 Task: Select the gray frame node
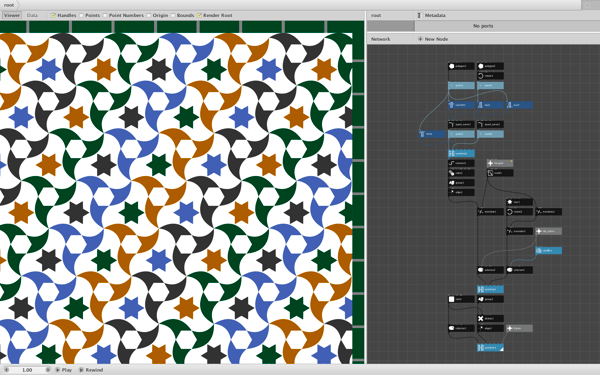tap(520, 328)
